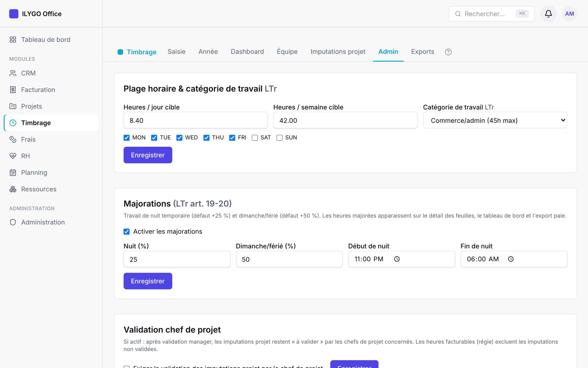Click the Dimanche/férié (%) input field
Image resolution: width=588 pixels, height=368 pixels.
289,259
